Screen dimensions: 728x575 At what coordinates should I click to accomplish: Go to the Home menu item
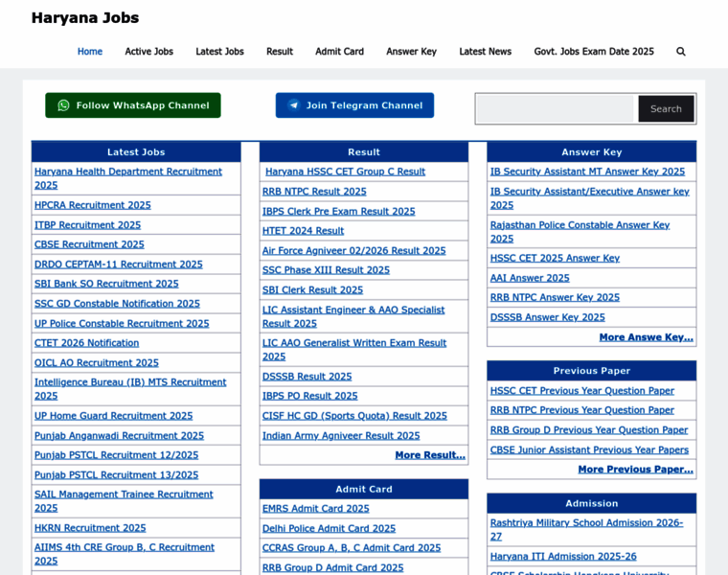click(x=90, y=52)
